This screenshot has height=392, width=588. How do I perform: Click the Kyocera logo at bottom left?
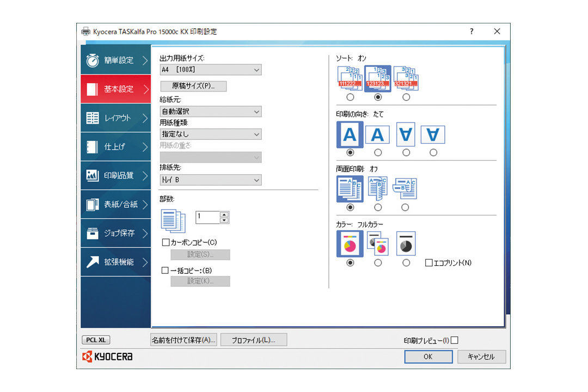pyautogui.click(x=108, y=357)
